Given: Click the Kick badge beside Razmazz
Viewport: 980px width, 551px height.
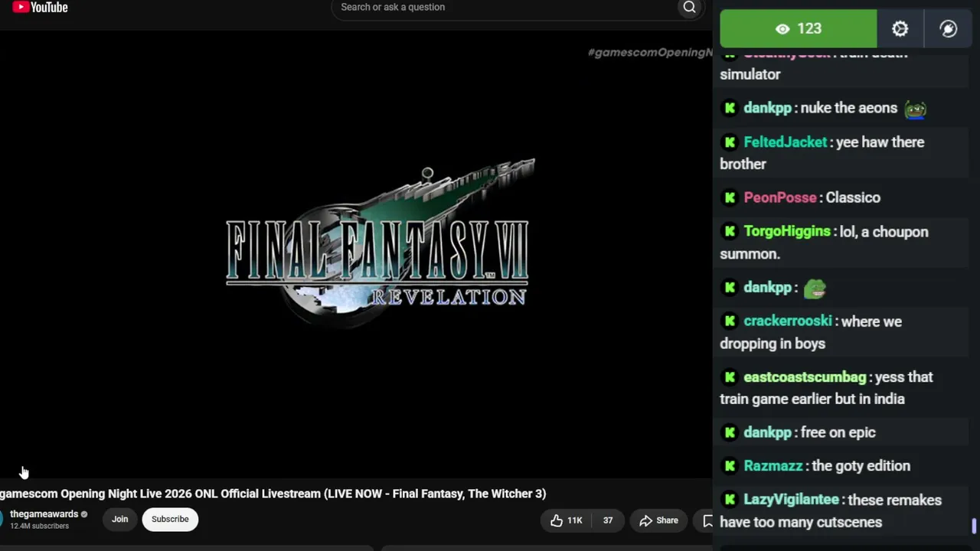Looking at the screenshot, I should tap(730, 466).
